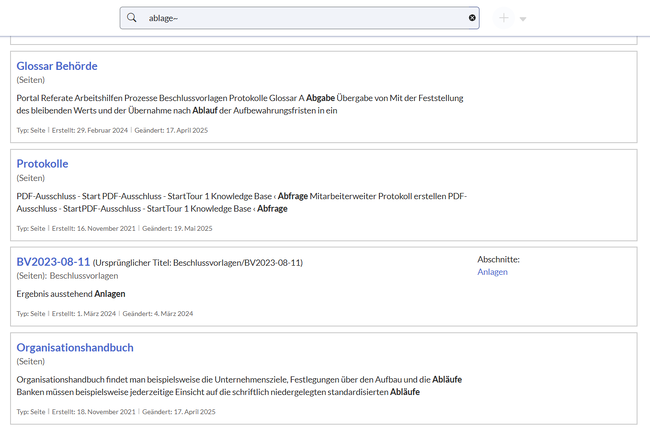Click the bold word "Ablauf" in Glossar snippet
This screenshot has height=429, width=650.
[x=205, y=111]
